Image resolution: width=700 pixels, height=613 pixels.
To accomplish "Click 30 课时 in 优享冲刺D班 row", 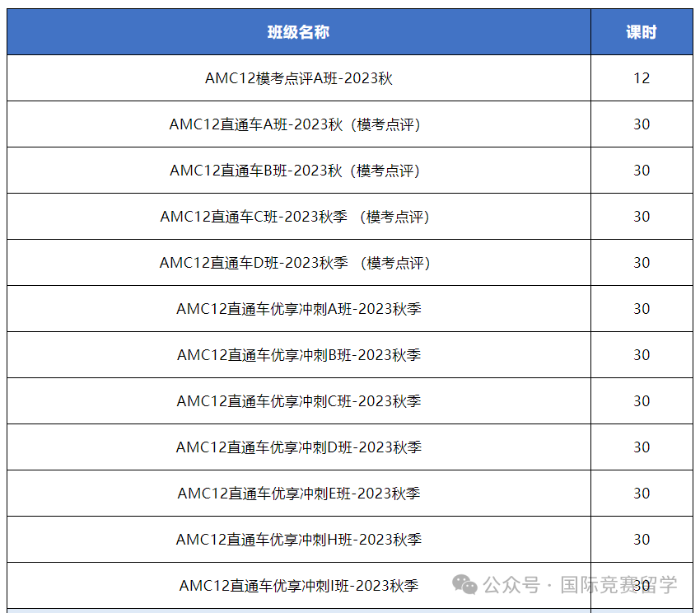I will point(642,447).
